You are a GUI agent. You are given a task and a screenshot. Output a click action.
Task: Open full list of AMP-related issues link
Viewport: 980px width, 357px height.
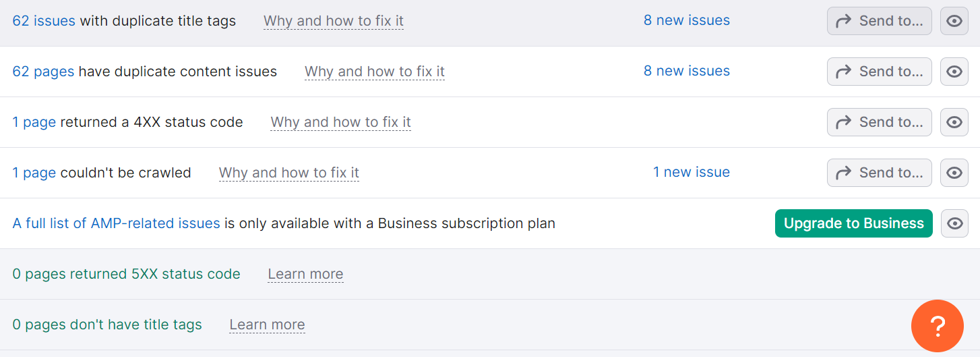(116, 223)
